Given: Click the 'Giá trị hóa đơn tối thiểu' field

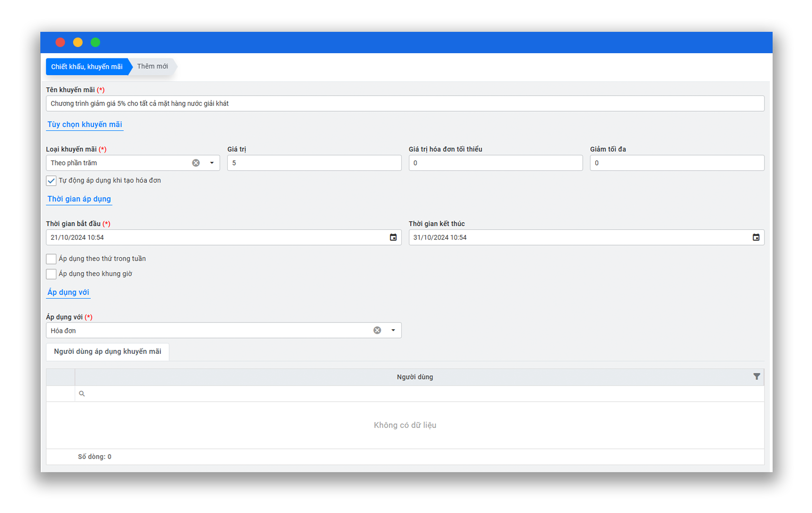Looking at the screenshot, I should point(495,163).
